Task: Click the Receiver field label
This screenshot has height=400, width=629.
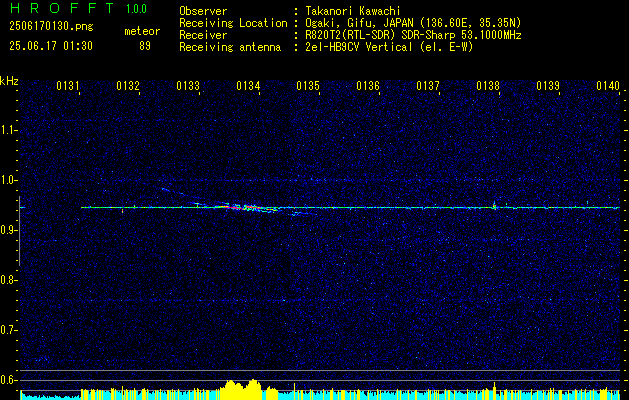Action: pos(203,35)
